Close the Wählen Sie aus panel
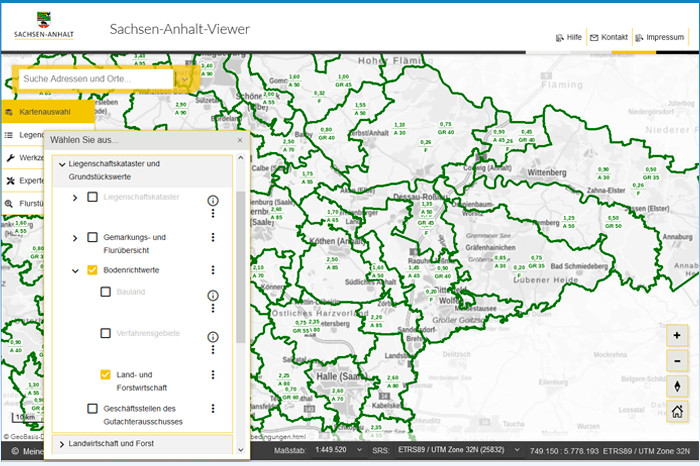Viewport: 700px width, 466px height. click(239, 141)
